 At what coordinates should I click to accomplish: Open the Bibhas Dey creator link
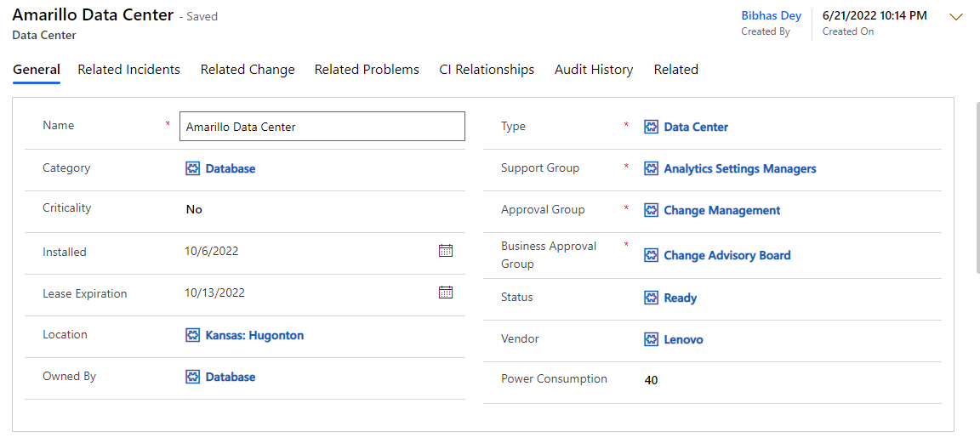point(771,15)
